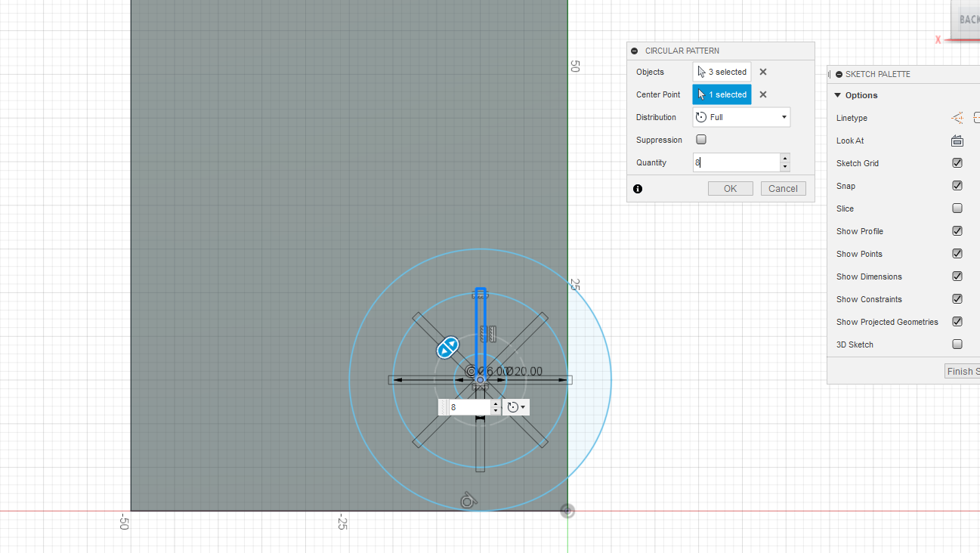Toggle Show Dimensions checkbox

coord(957,276)
